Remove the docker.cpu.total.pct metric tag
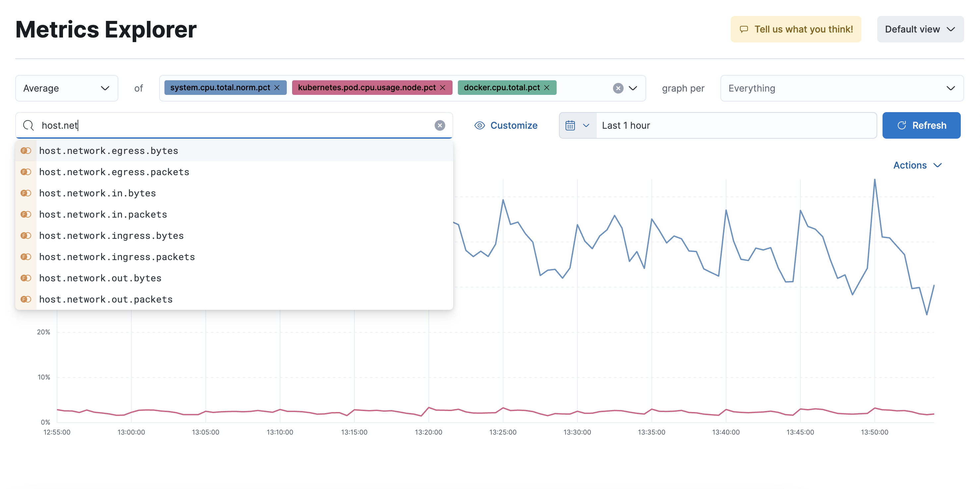Viewport: 980px width, 489px height. [x=547, y=88]
